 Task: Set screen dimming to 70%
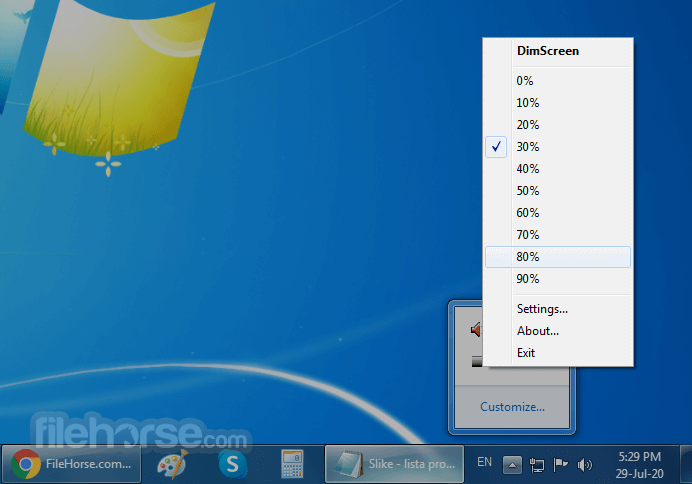tap(557, 235)
